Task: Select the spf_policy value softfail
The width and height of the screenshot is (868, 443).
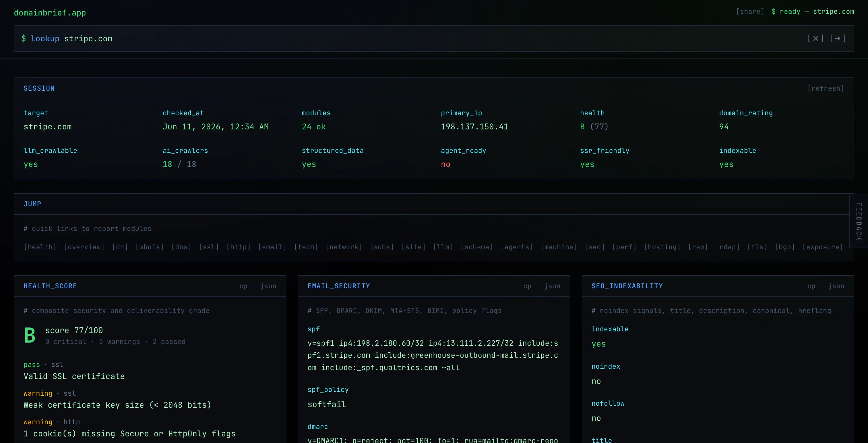Action: coord(327,404)
